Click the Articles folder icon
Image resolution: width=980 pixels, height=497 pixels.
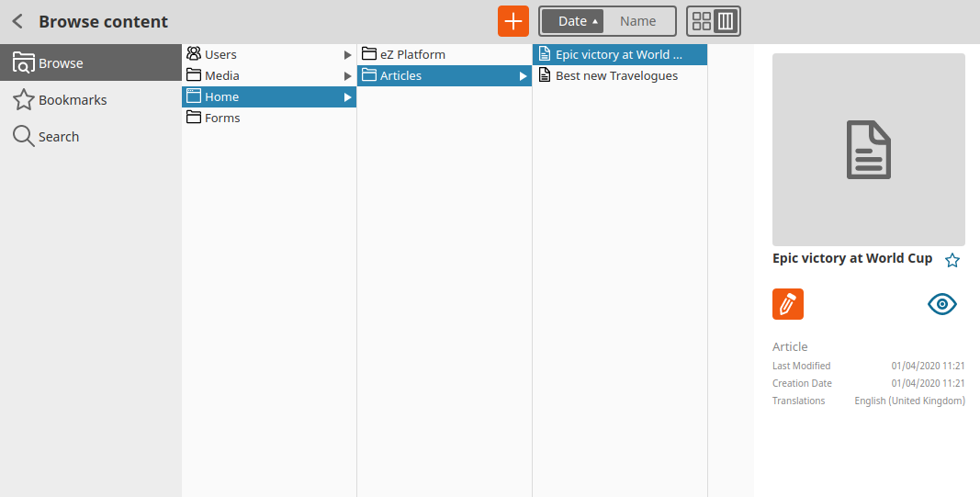point(369,75)
